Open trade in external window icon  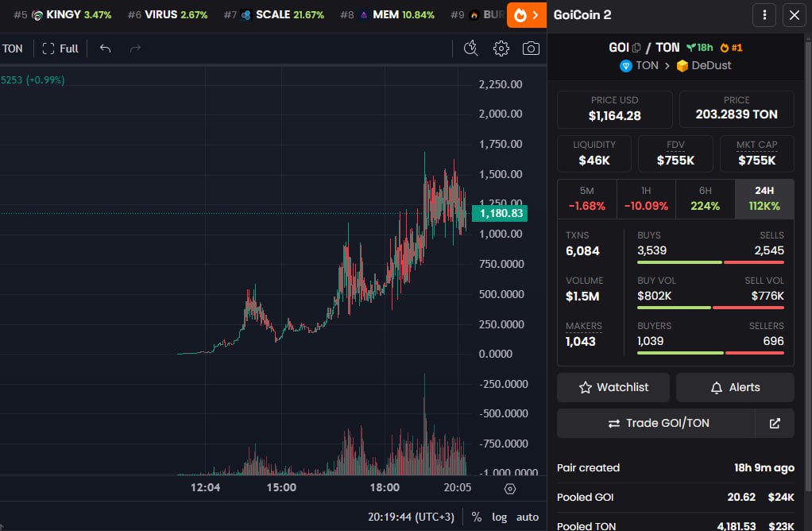pos(775,423)
